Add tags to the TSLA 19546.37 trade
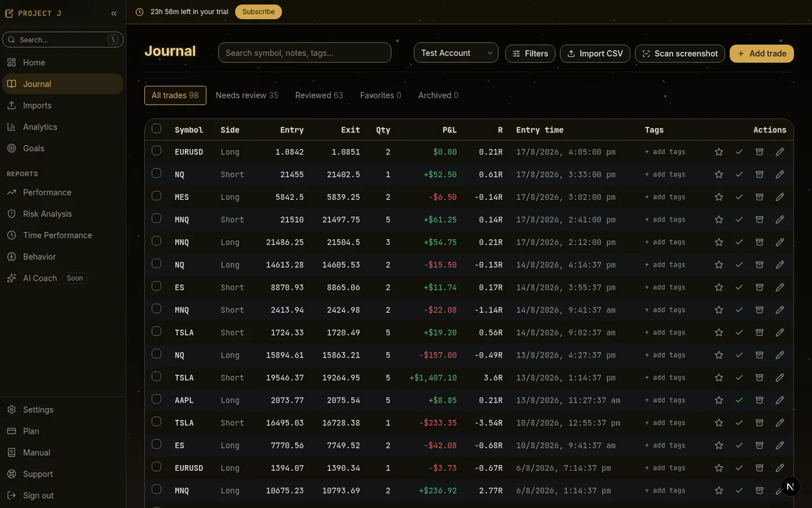This screenshot has width=812, height=508. point(665,378)
